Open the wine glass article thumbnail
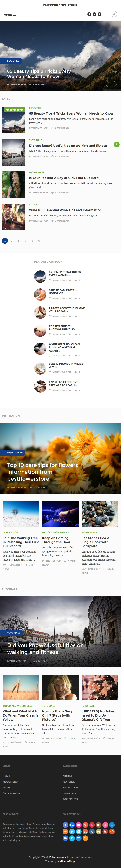Screen dimensions: 124x868 tap(13, 217)
